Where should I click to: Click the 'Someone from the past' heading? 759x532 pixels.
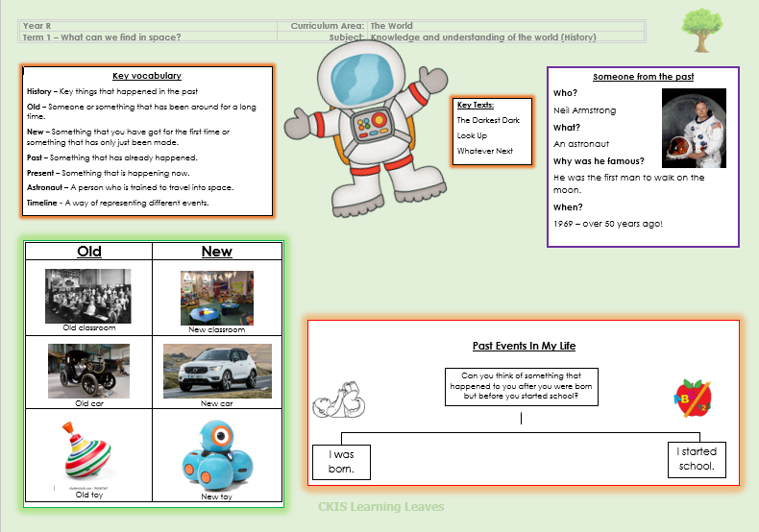(x=644, y=77)
